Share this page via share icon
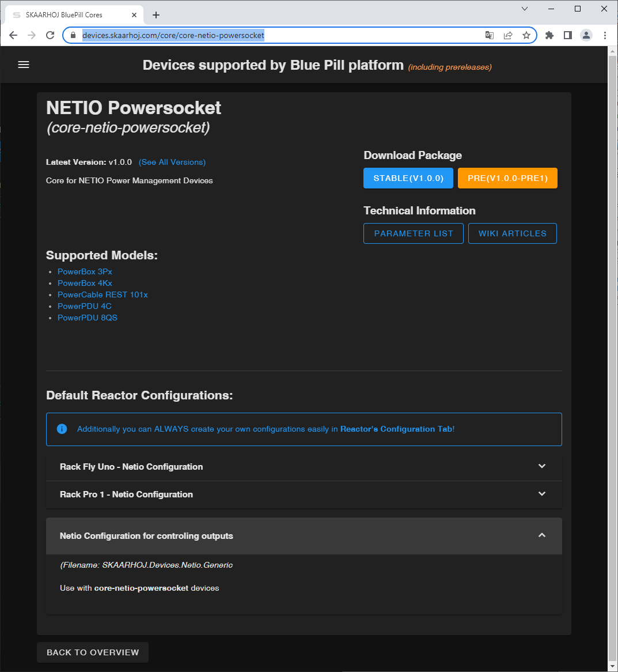Viewport: 618px width, 672px height. coord(508,35)
